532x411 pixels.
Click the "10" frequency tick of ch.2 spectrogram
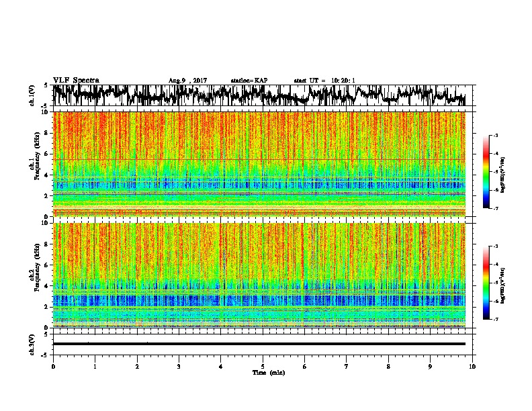tap(46, 223)
